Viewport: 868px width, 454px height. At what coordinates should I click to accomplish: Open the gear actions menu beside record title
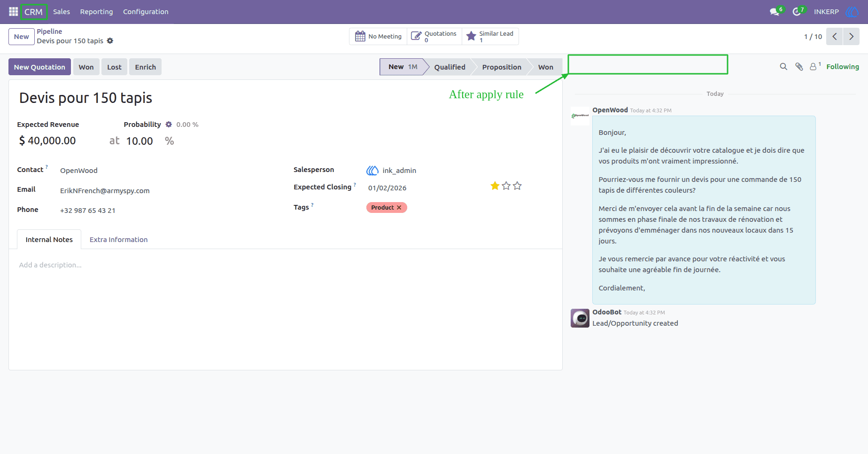[110, 41]
